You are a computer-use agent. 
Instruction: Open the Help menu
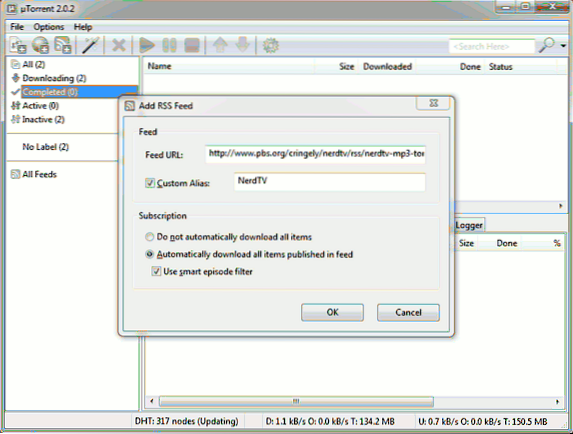(x=83, y=27)
